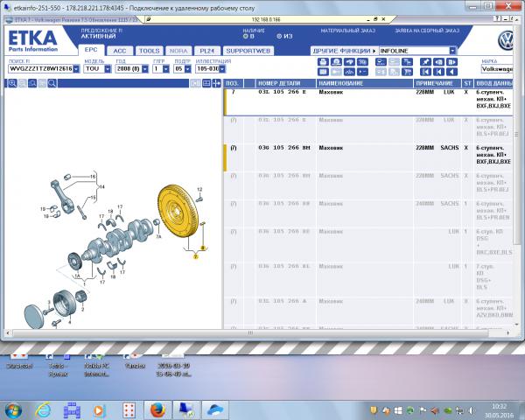Click the zoom-in magnifier above illustration
The width and height of the screenshot is (525, 420).
tap(12, 83)
